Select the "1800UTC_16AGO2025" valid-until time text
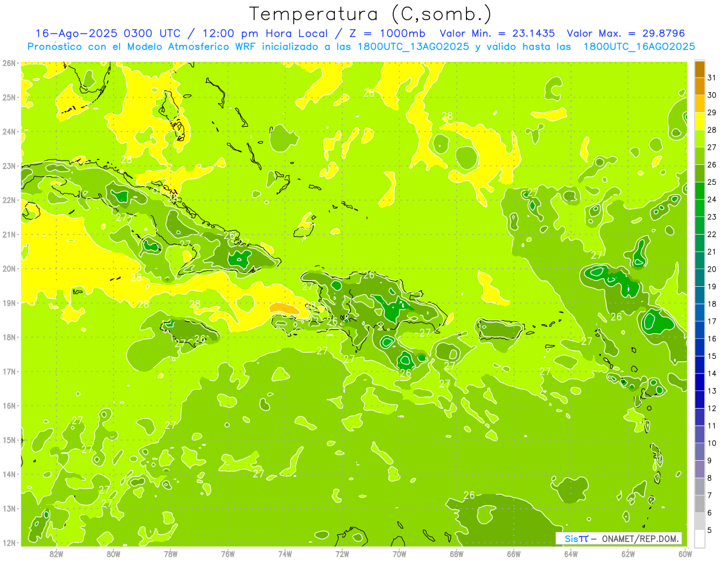Image resolution: width=728 pixels, height=562 pixels. pyautogui.click(x=639, y=47)
